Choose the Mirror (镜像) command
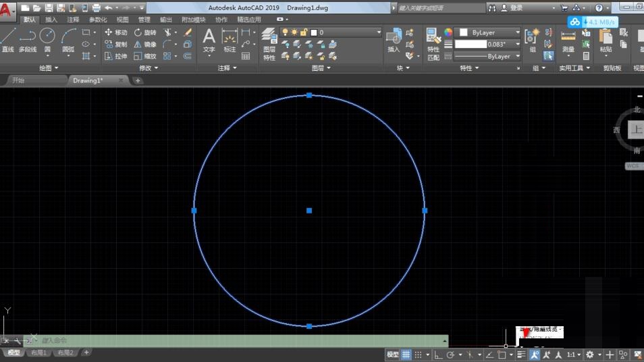Image resolution: width=644 pixels, height=362 pixels. tap(145, 44)
